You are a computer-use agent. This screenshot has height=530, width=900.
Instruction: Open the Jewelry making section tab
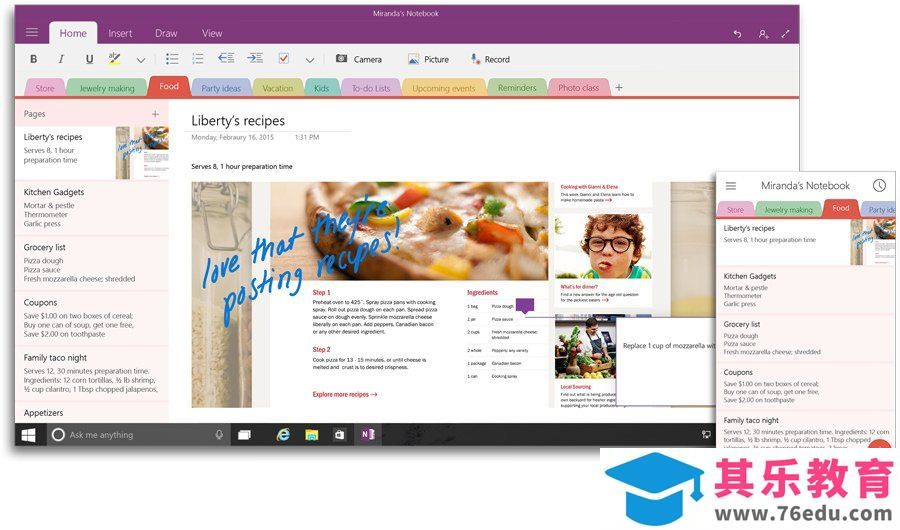(107, 88)
